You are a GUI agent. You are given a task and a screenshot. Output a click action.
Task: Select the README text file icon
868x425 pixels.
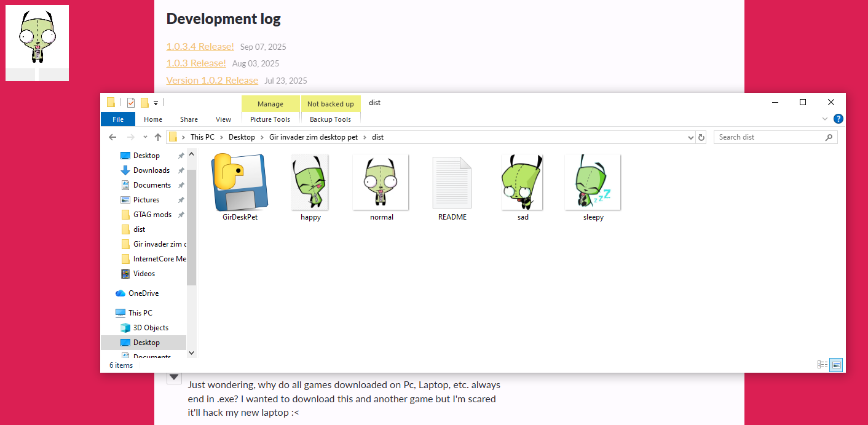click(x=452, y=183)
